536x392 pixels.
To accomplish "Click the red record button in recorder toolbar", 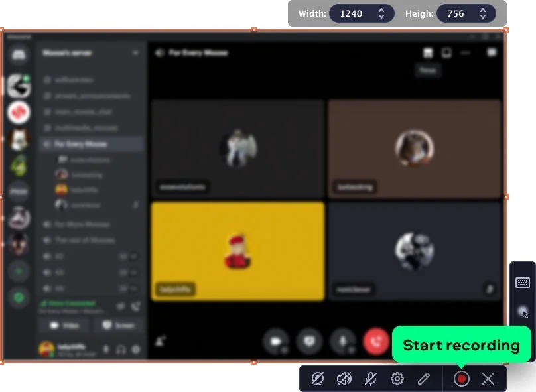I will [x=461, y=379].
